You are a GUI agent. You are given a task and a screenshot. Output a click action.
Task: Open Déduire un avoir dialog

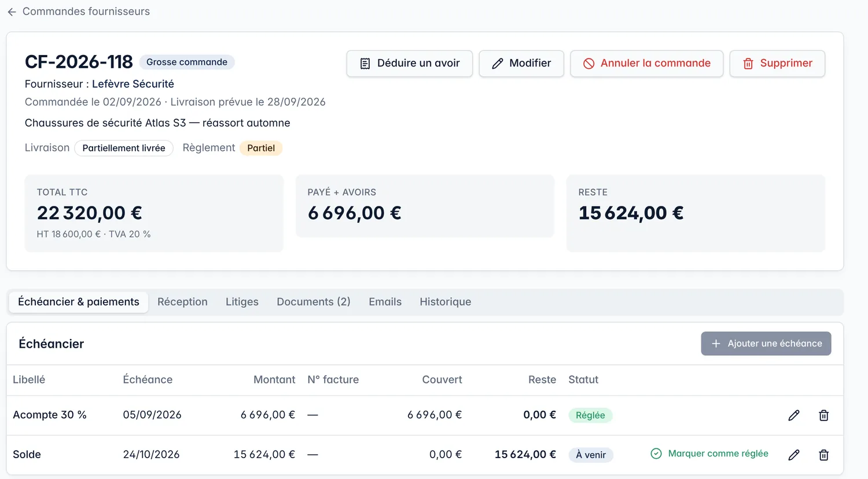410,64
